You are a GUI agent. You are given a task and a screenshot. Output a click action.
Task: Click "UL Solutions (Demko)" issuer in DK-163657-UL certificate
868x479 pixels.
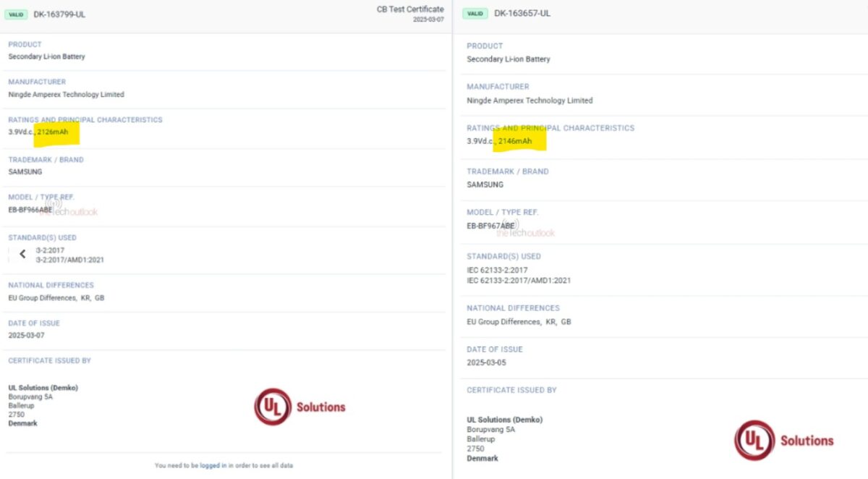click(x=504, y=420)
